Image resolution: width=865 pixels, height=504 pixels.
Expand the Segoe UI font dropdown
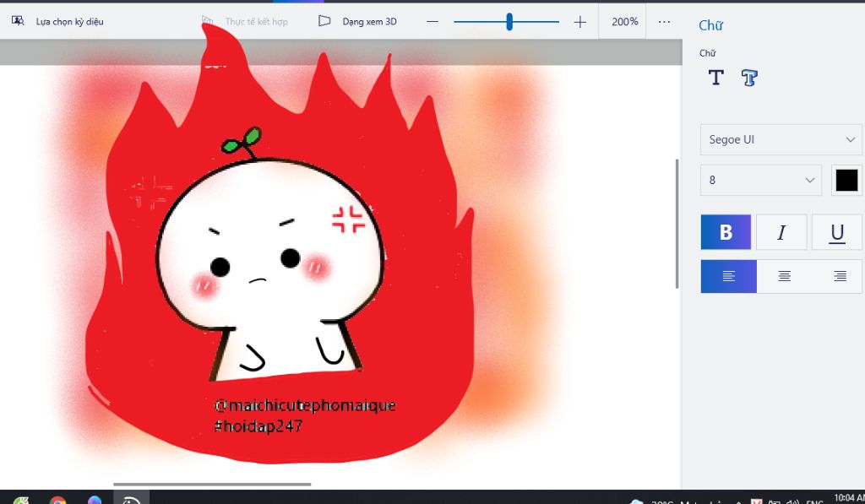pos(781,139)
